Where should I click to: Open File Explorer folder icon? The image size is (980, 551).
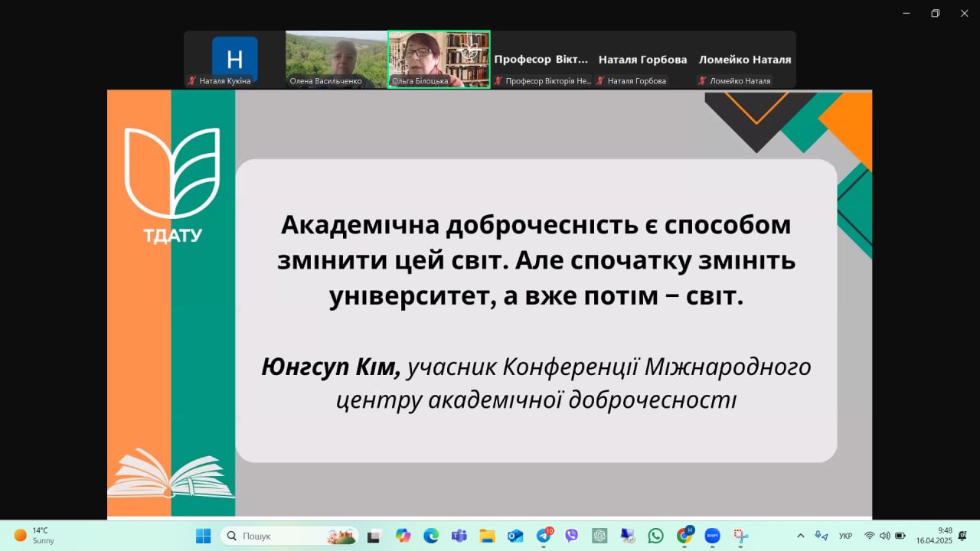(x=487, y=536)
